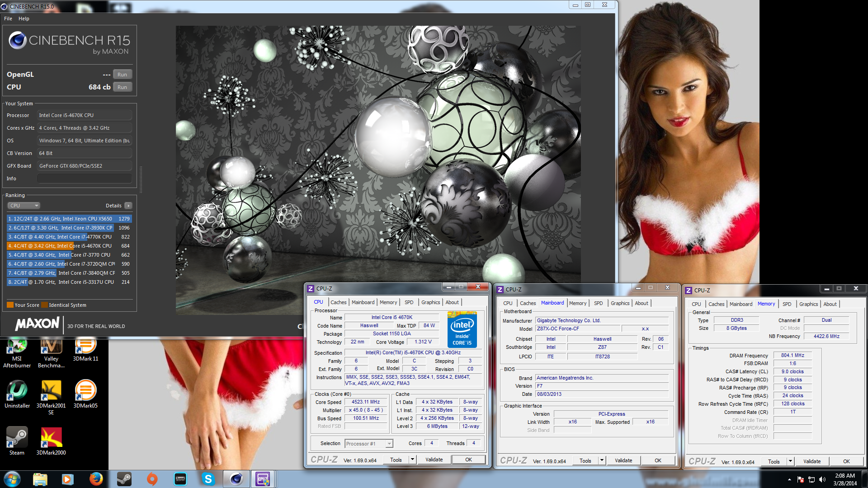The height and width of the screenshot is (488, 868).
Task: Open the Windows Start menu orb
Action: [x=12, y=479]
